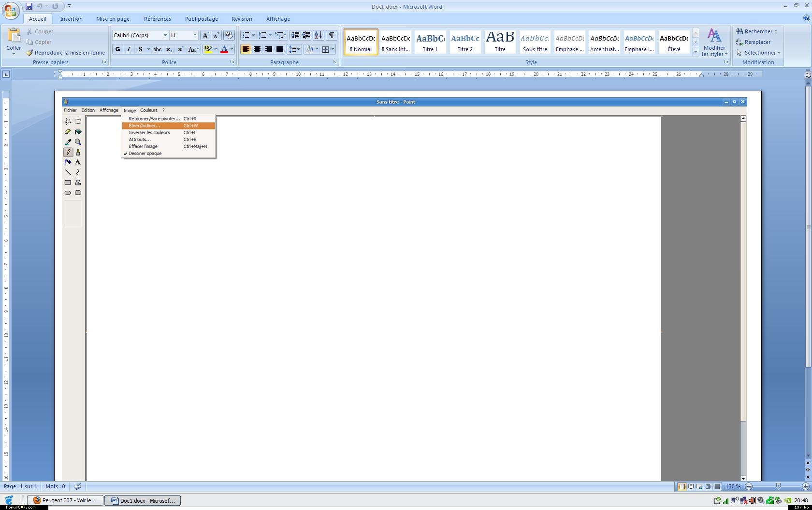This screenshot has height=510, width=812.
Task: Justify the paragraph text
Action: (280, 49)
